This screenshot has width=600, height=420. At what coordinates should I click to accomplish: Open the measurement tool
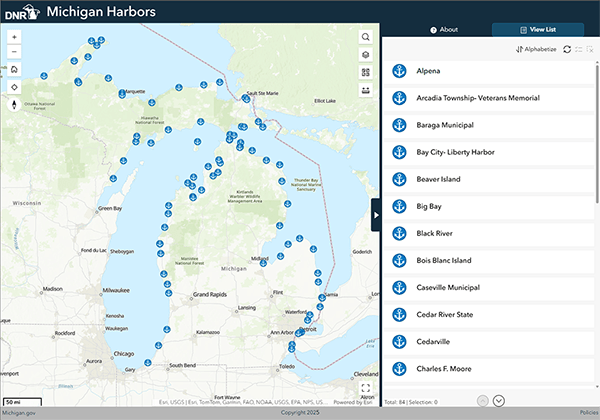pyautogui.click(x=365, y=90)
